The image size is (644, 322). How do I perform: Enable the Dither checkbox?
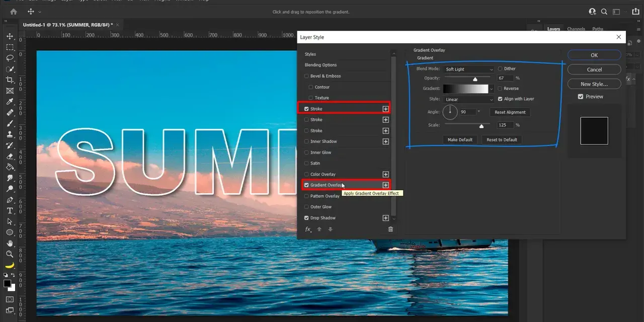[500, 69]
